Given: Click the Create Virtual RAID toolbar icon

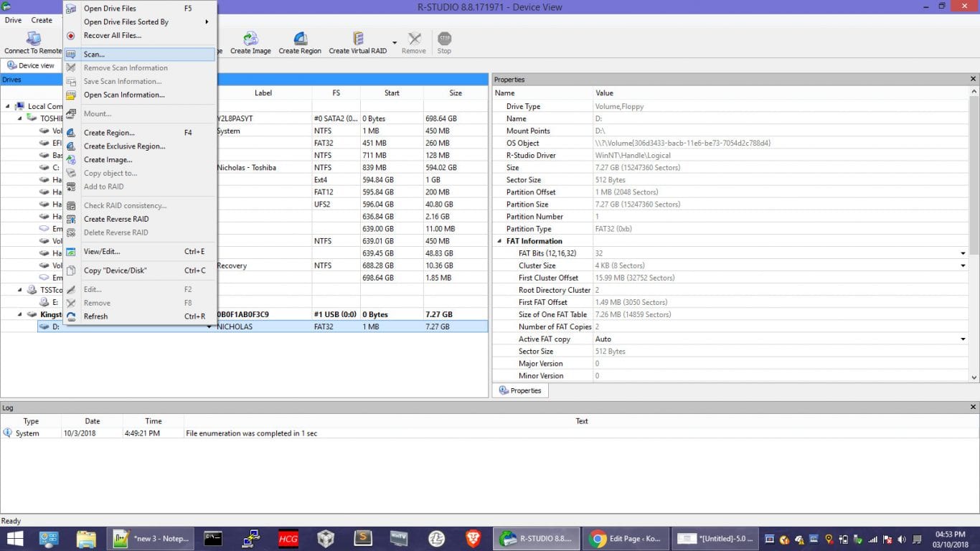Looking at the screenshot, I should [x=357, y=39].
